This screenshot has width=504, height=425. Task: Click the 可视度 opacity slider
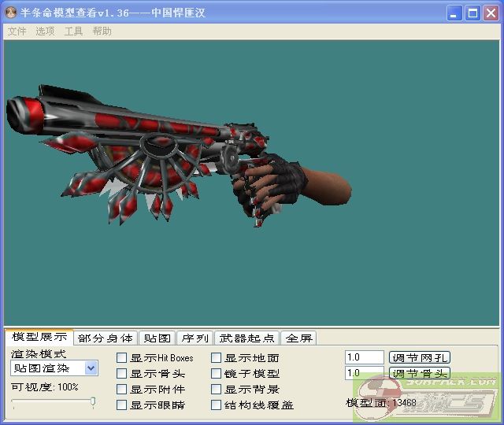tap(54, 403)
